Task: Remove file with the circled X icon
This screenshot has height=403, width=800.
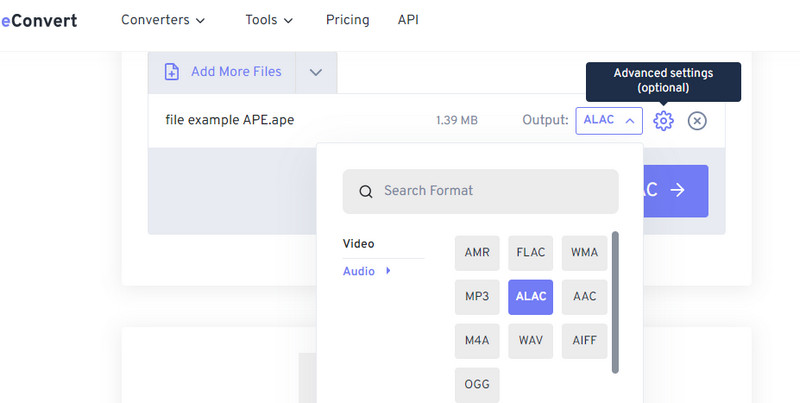Action: pos(697,121)
